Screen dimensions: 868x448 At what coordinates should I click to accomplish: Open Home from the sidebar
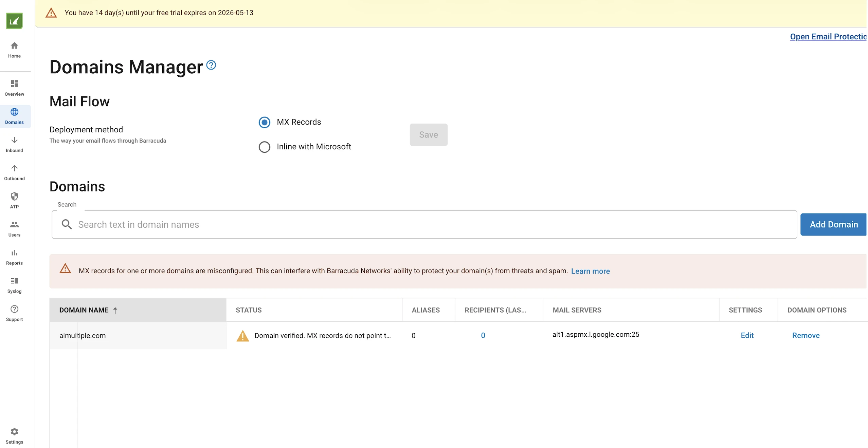pos(14,50)
